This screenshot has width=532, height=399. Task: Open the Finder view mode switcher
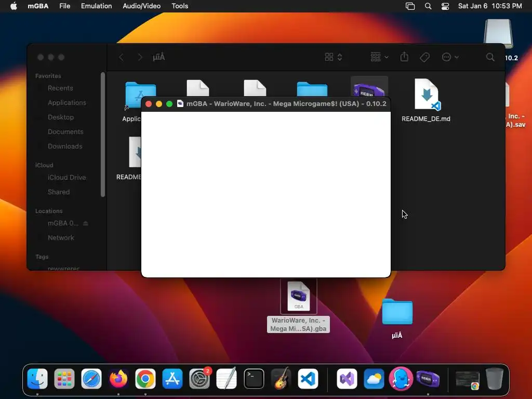pyautogui.click(x=334, y=57)
